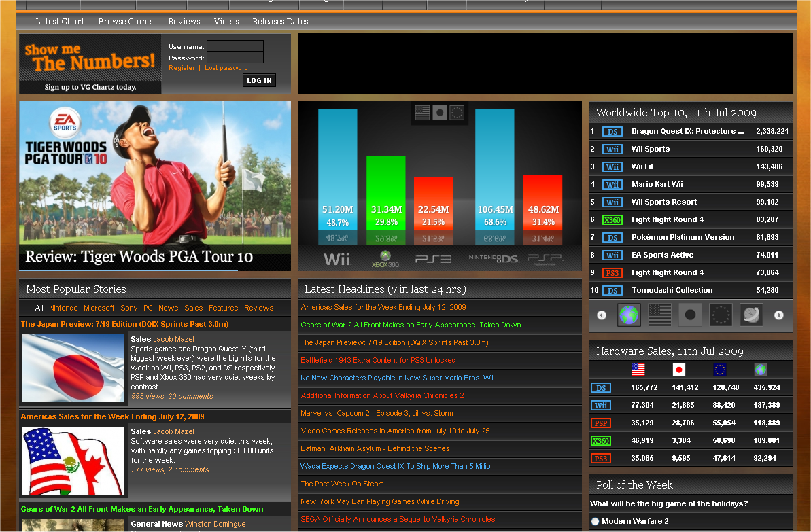Open 998 views, 20 comments link

pos(172,397)
